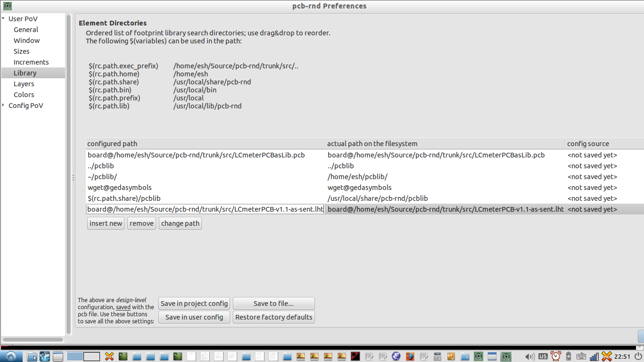Switch to the General preferences page
This screenshot has width=644, height=362.
[x=26, y=29]
